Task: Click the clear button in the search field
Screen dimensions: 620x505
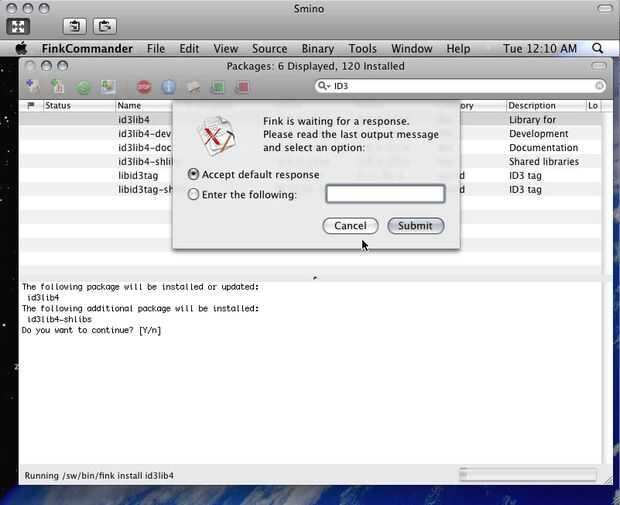Action: coord(599,85)
